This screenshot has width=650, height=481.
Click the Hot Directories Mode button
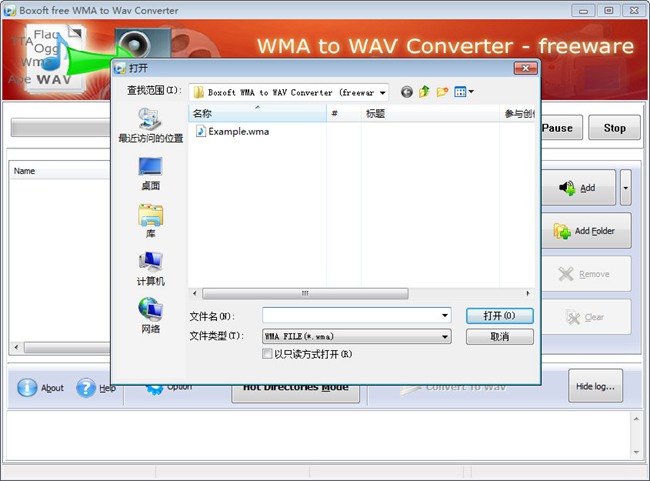coord(295,392)
